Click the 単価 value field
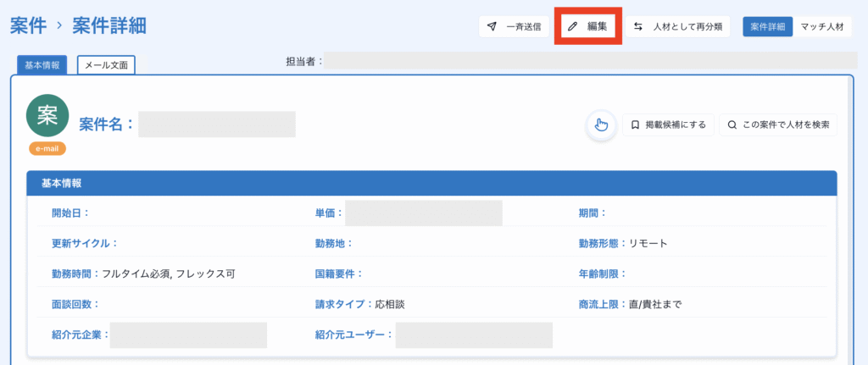 point(423,213)
